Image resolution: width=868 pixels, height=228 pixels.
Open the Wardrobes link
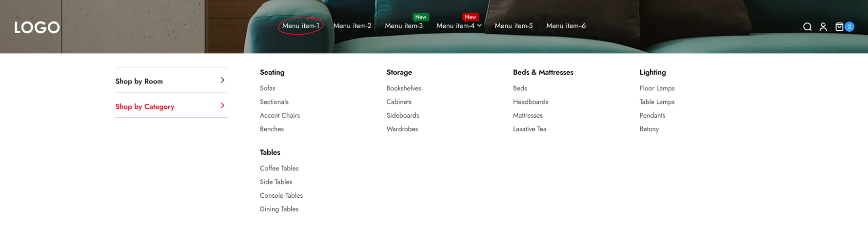402,129
